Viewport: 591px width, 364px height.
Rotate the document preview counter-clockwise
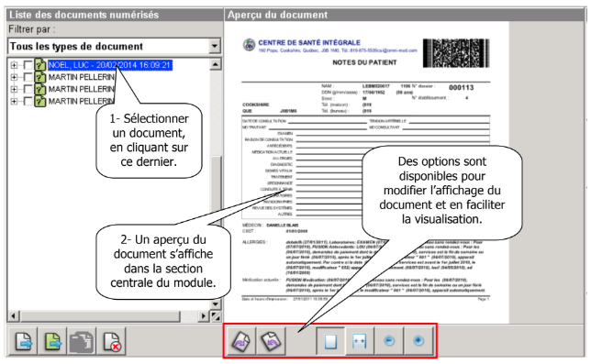pyautogui.click(x=271, y=341)
